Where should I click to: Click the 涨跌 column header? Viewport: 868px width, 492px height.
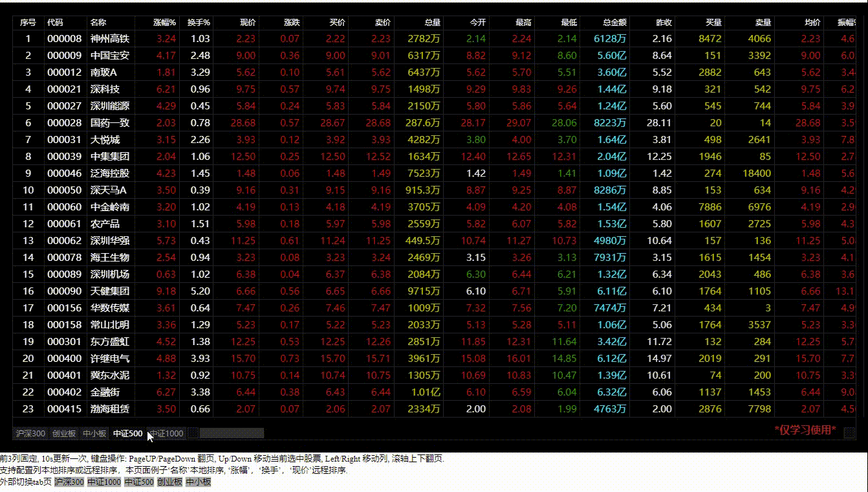pos(292,23)
